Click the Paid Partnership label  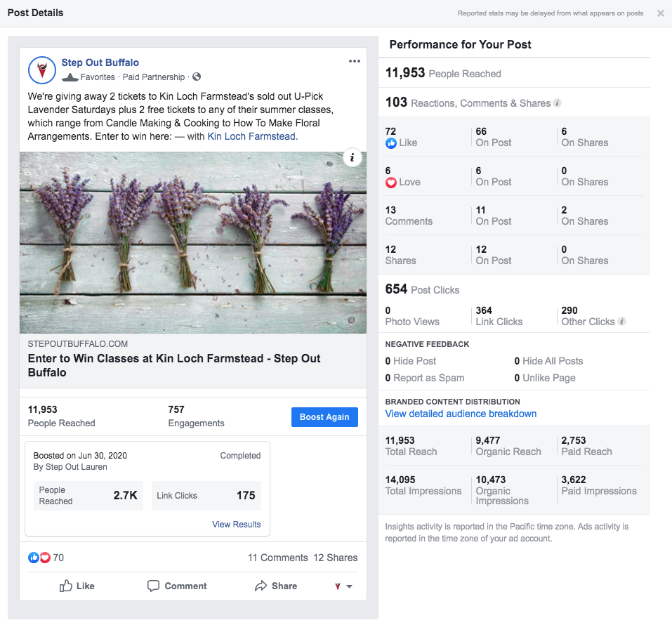[x=153, y=77]
